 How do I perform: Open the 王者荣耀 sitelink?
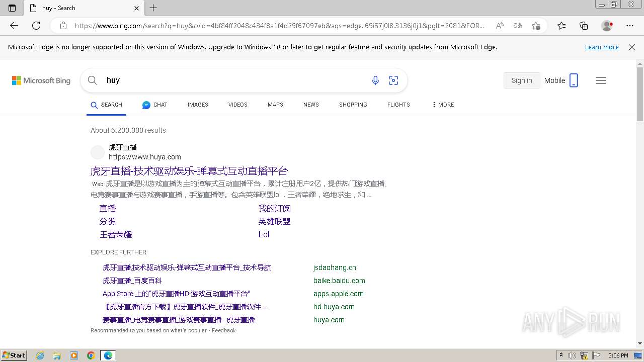(x=116, y=234)
